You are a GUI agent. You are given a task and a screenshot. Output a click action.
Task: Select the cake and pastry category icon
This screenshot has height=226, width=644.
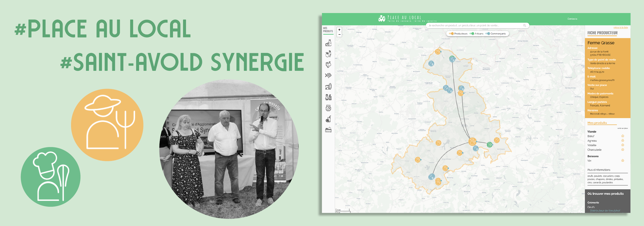point(328,130)
